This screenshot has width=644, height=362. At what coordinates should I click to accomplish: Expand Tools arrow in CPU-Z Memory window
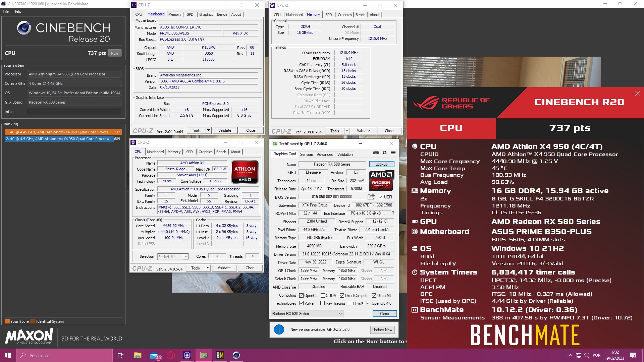(347, 131)
